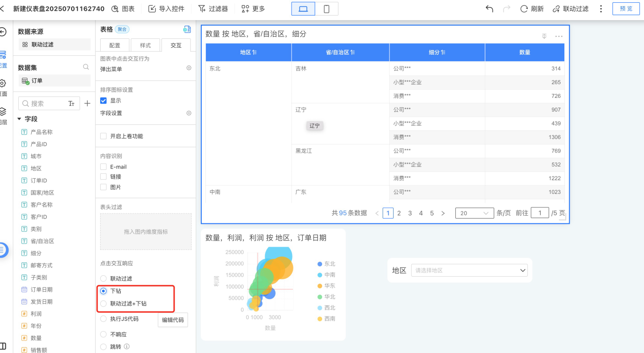Screen dimensions: 644x353
Task: Click the Excel export icon in table panel
Action: [187, 29]
